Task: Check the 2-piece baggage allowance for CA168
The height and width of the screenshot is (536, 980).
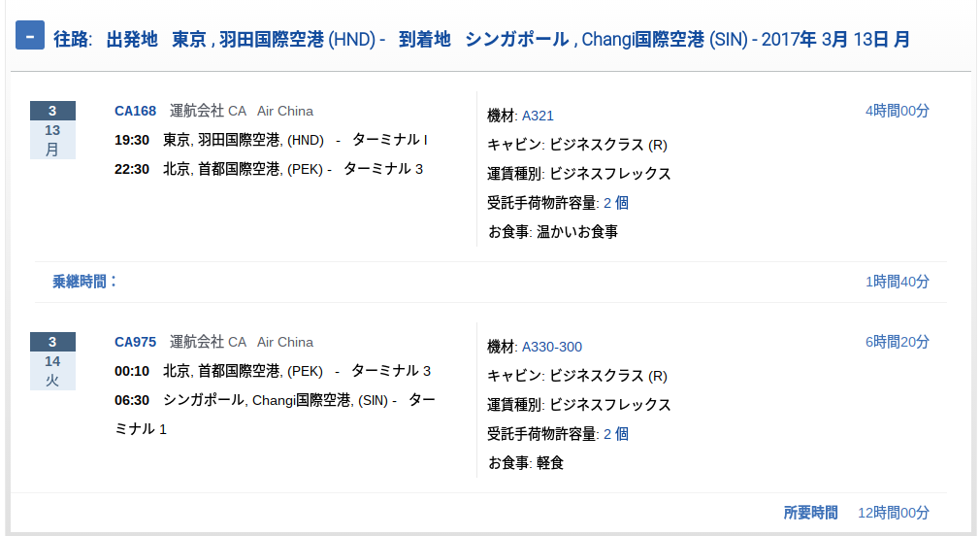Action: (x=616, y=203)
